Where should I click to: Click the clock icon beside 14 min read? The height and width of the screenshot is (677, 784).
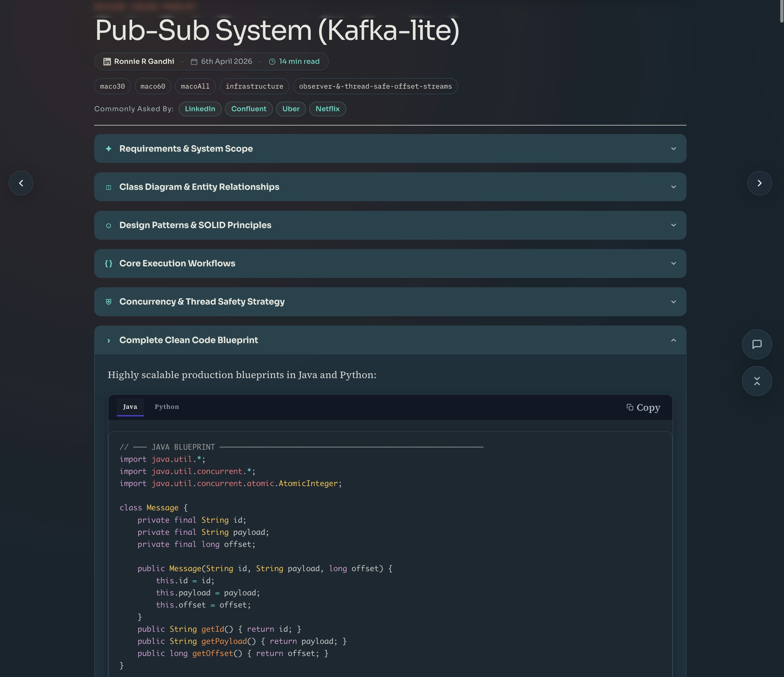click(x=272, y=62)
